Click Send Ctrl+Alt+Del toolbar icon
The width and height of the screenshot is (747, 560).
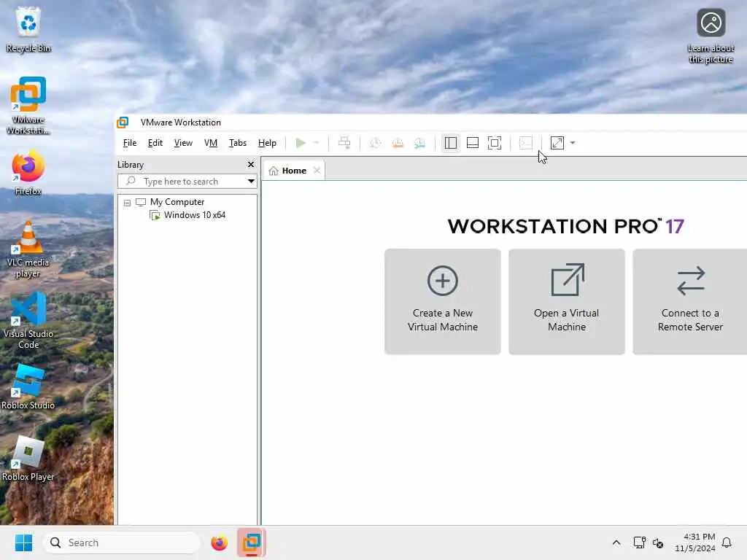344,143
